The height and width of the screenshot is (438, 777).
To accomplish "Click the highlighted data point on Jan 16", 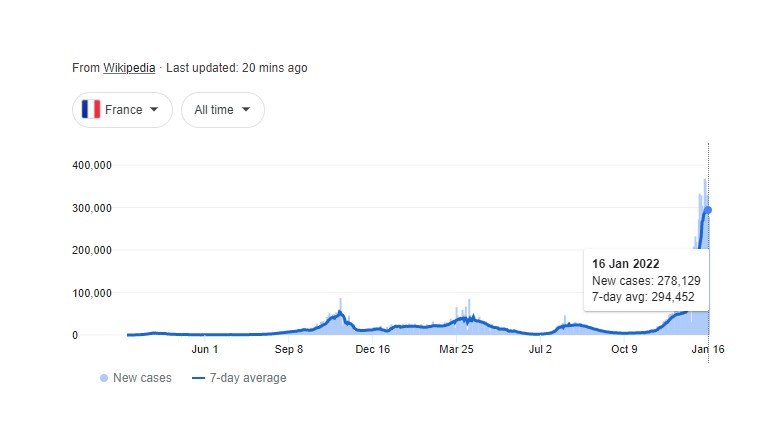I will click(x=708, y=210).
